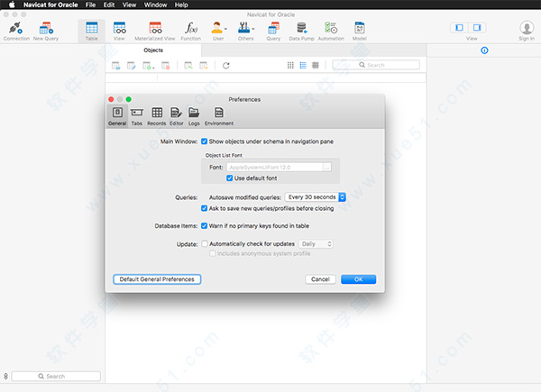Viewport: 541px width, 392px height.
Task: Open the Every 30 seconds autosave dropdown
Action: 316,196
